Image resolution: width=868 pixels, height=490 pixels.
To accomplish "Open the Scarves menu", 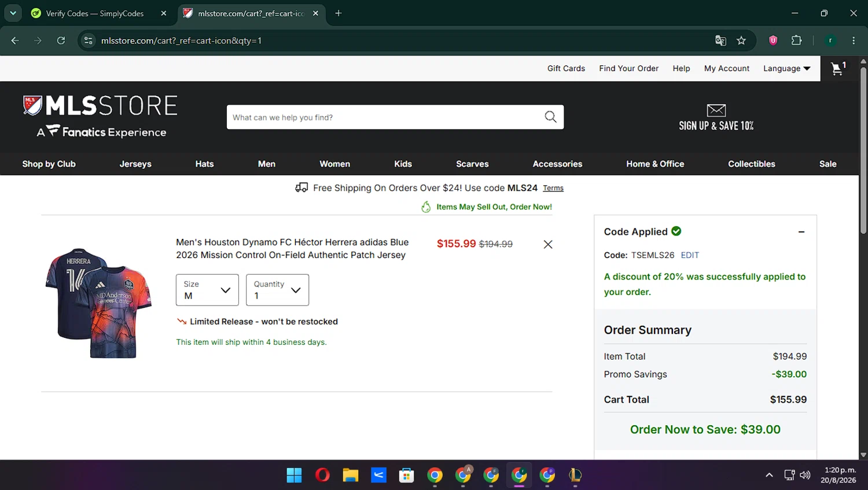I will tap(472, 164).
